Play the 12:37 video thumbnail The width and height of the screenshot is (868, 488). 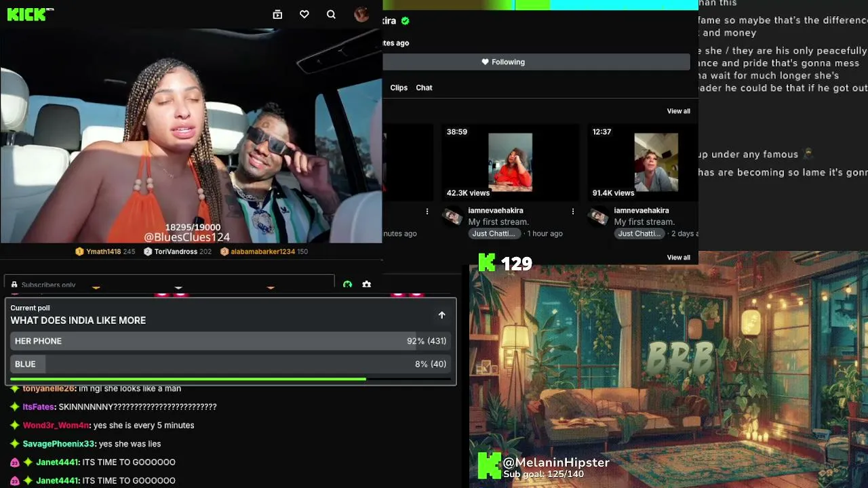pos(643,162)
